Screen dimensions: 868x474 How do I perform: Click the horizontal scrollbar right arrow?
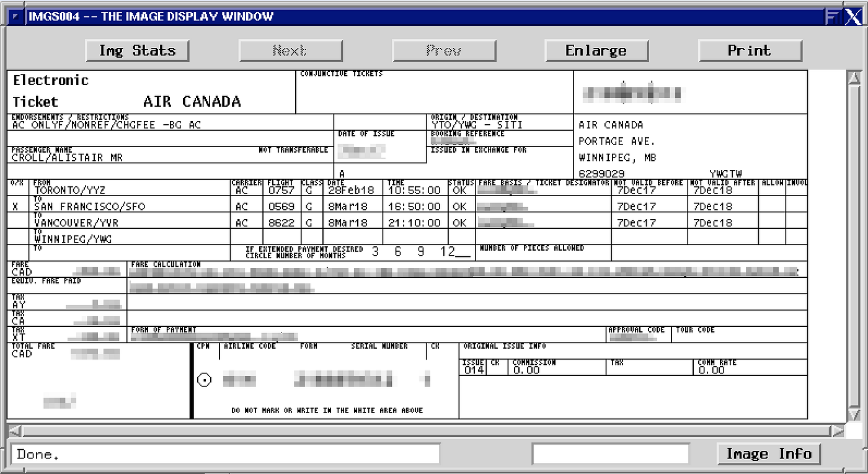[x=838, y=430]
